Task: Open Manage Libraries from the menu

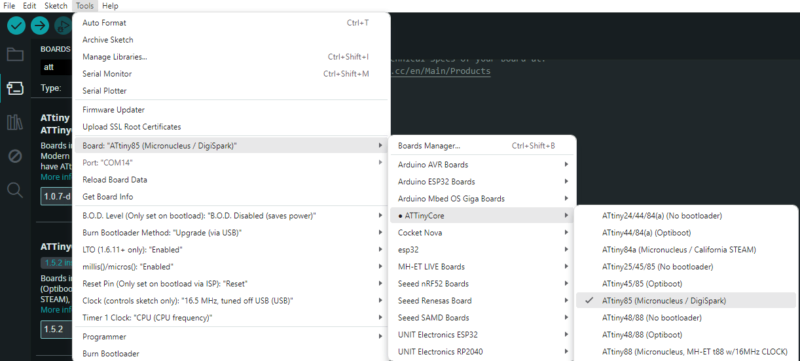Action: 232,57
